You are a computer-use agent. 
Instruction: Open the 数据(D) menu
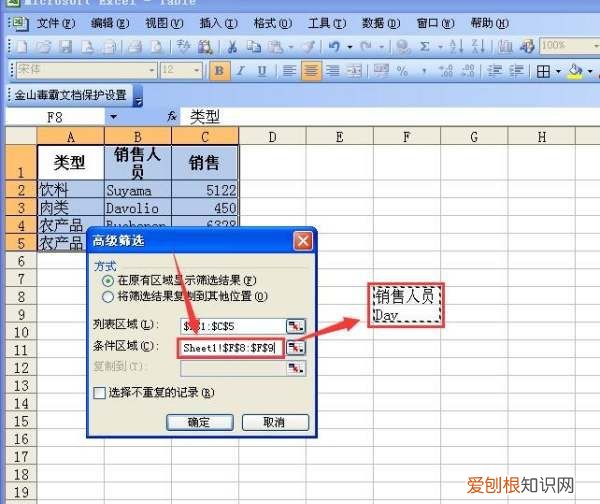(x=381, y=23)
